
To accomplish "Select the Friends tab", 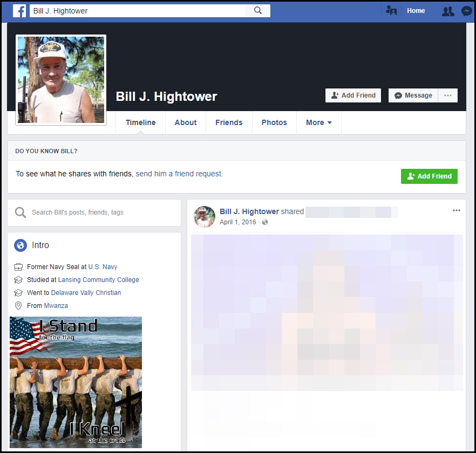I will [229, 122].
